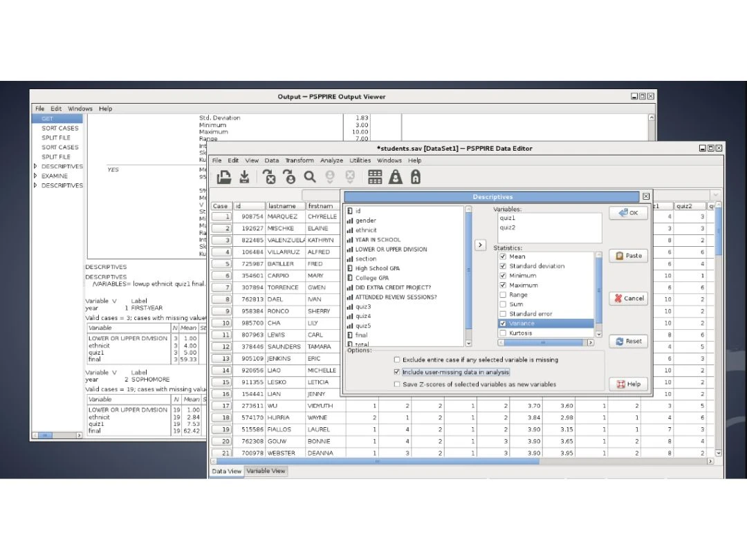
Task: Click the lastname column header
Action: click(x=285, y=206)
